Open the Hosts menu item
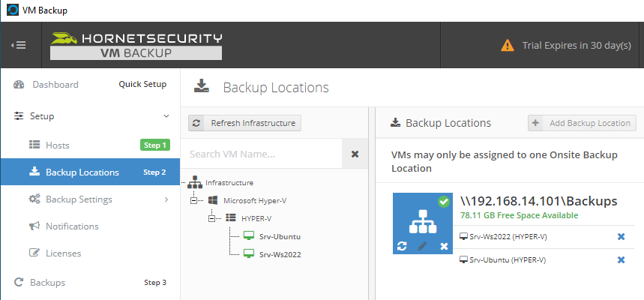The height and width of the screenshot is (300, 644). pyautogui.click(x=57, y=145)
